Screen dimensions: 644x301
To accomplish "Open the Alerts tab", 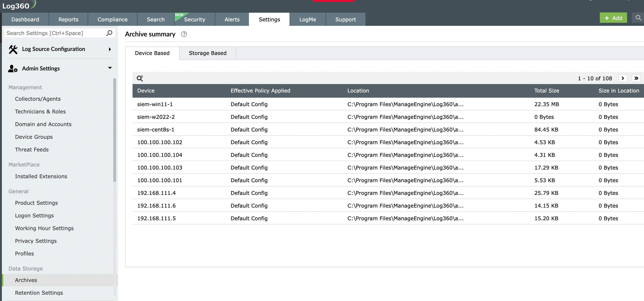I will click(232, 19).
